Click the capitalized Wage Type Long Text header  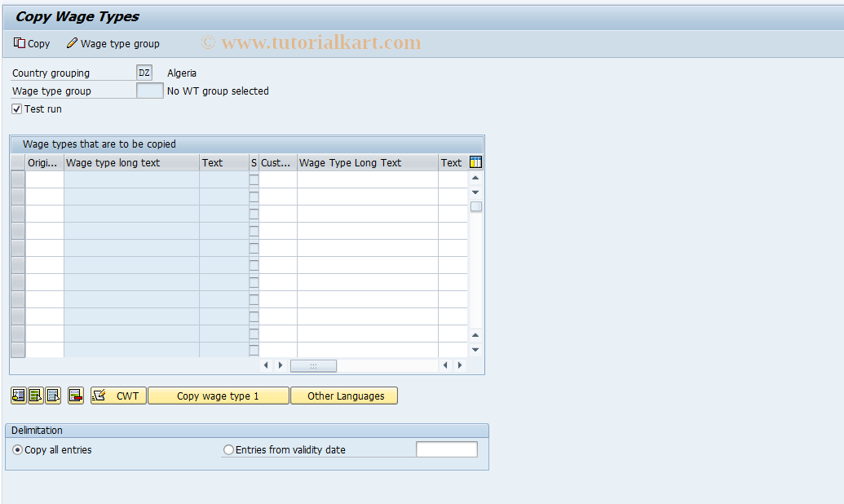tap(367, 162)
